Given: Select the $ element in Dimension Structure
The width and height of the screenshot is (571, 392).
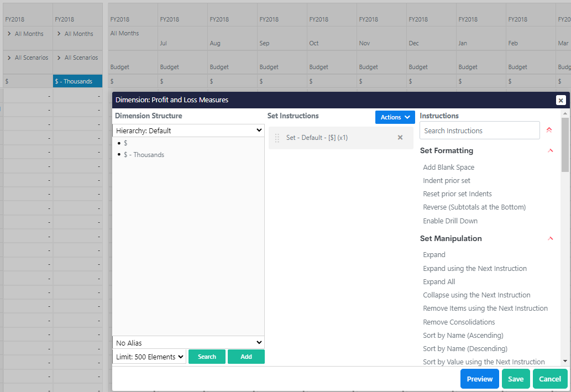Looking at the screenshot, I should [x=125, y=143].
